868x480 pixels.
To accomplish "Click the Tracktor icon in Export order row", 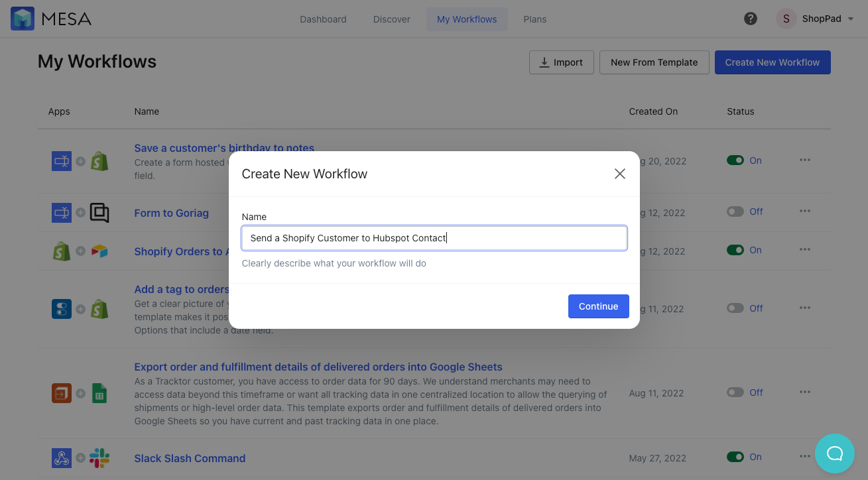I will (x=62, y=393).
